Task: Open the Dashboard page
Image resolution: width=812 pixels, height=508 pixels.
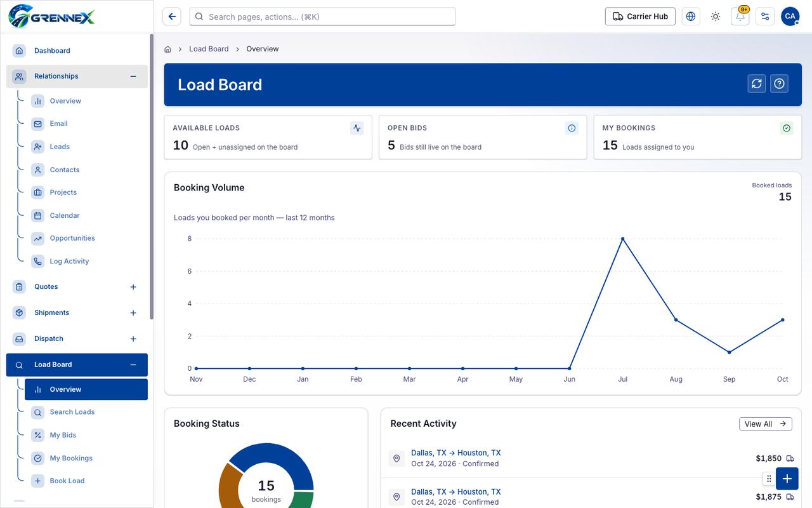Action: [x=77, y=51]
